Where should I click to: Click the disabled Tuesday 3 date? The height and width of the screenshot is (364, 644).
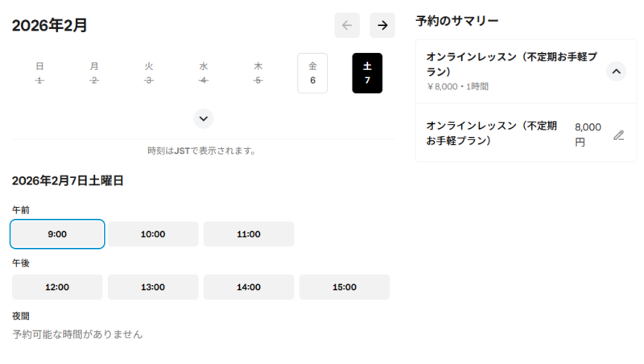149,73
